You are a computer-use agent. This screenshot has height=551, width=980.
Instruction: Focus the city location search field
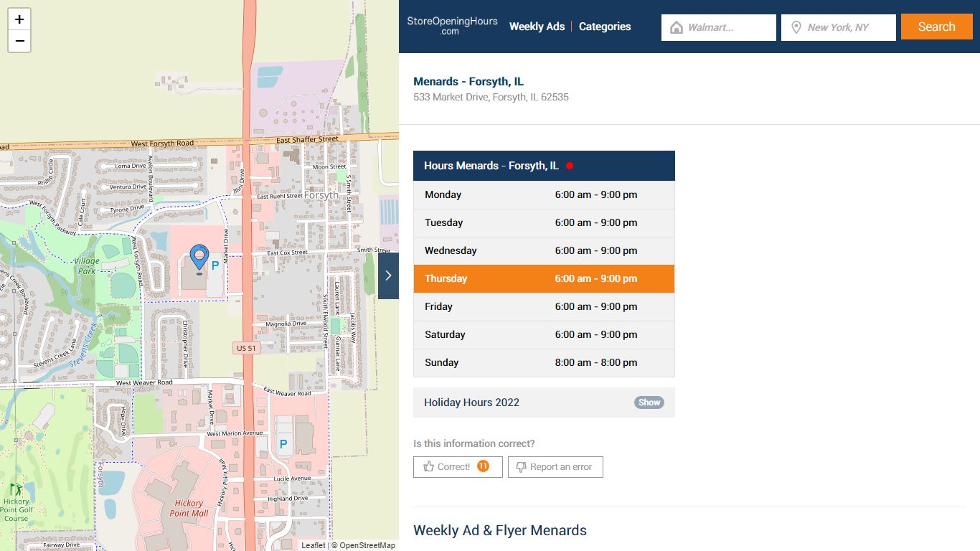839,27
